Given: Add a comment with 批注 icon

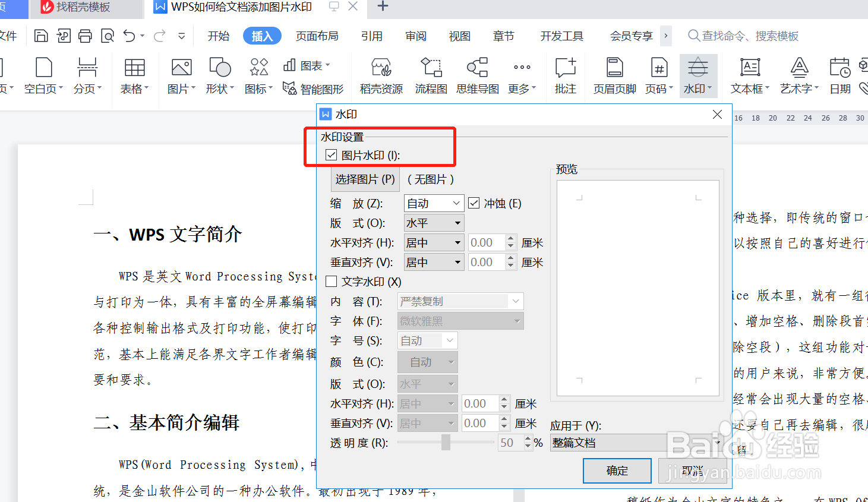Looking at the screenshot, I should 565,68.
